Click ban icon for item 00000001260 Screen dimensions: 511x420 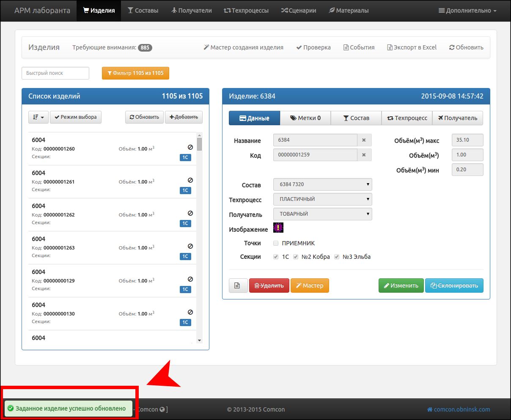tap(190, 147)
